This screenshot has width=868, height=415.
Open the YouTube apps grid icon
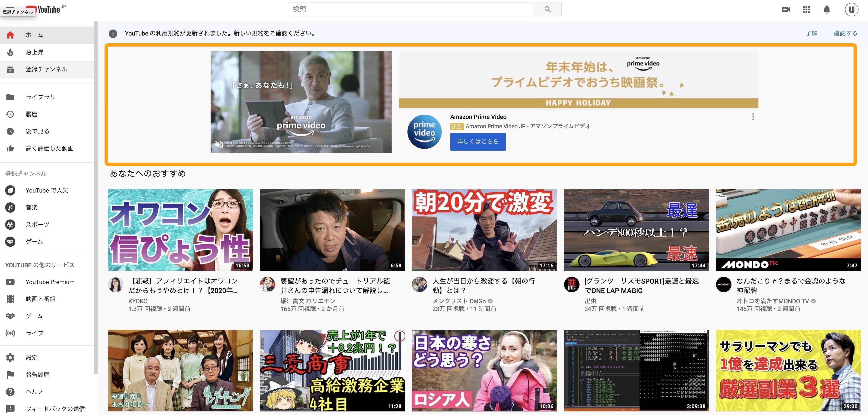pos(806,9)
